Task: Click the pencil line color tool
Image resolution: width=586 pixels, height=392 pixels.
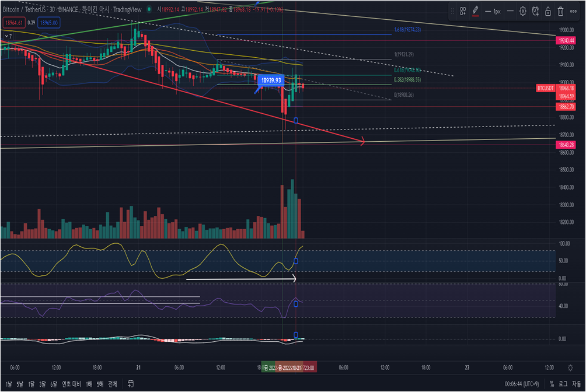Action: click(x=475, y=11)
